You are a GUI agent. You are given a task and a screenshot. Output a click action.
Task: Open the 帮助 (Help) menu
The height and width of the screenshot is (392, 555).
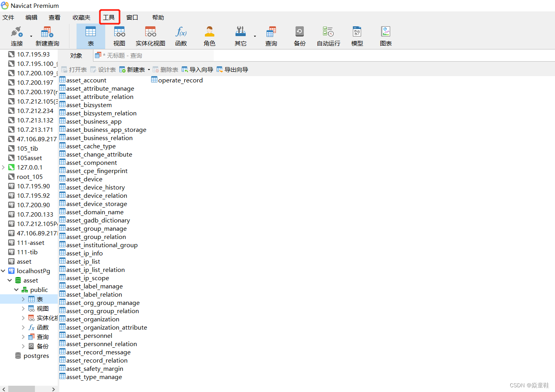point(158,17)
